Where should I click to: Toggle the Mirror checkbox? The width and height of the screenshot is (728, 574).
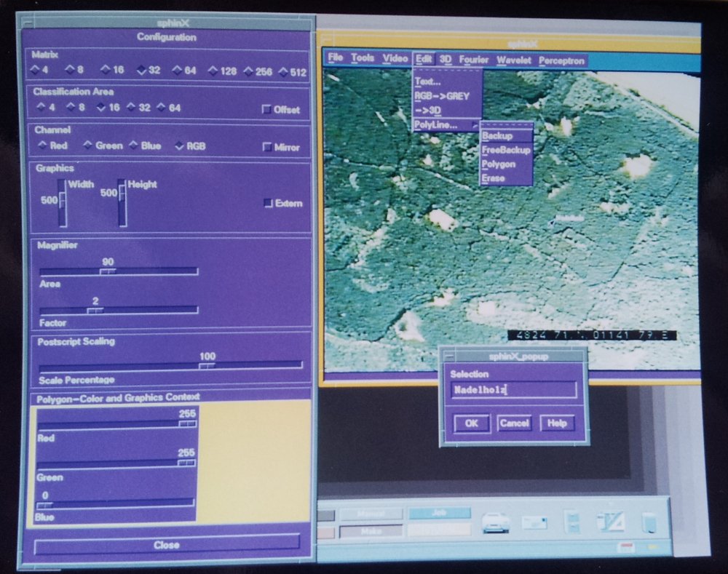267,147
